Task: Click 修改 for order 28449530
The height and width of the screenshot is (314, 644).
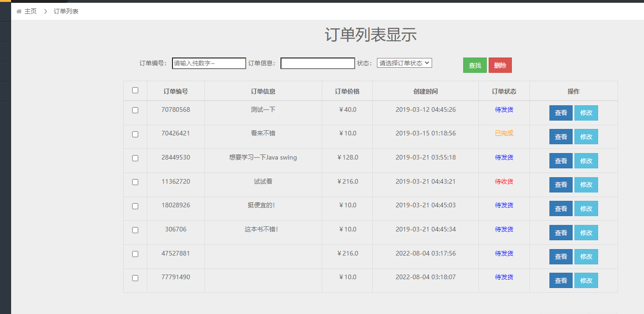Action: (586, 161)
